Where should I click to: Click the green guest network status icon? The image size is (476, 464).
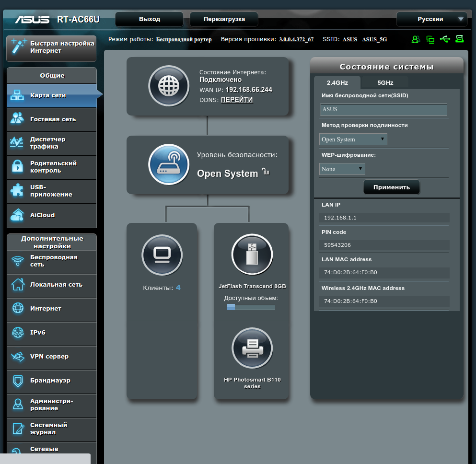coord(416,39)
